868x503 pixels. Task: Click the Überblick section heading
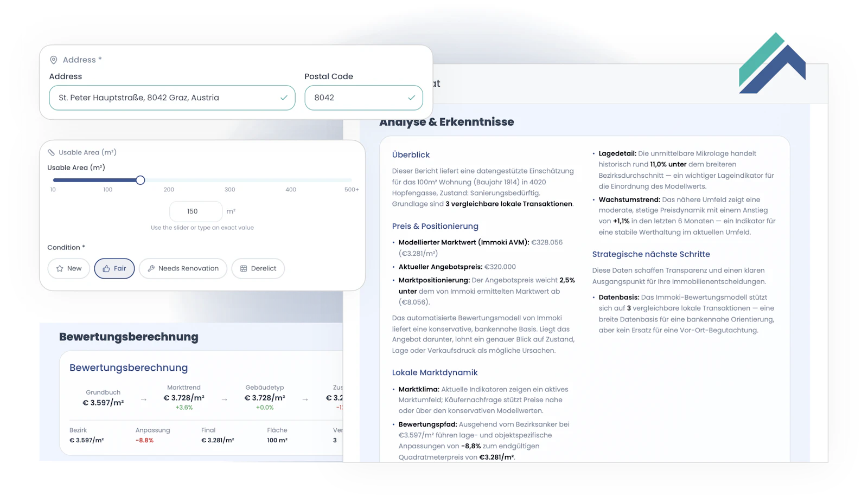(x=411, y=155)
